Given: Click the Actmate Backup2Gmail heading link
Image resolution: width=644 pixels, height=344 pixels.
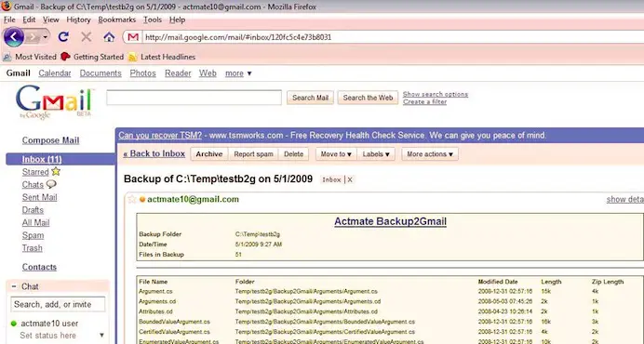Looking at the screenshot, I should [x=390, y=221].
